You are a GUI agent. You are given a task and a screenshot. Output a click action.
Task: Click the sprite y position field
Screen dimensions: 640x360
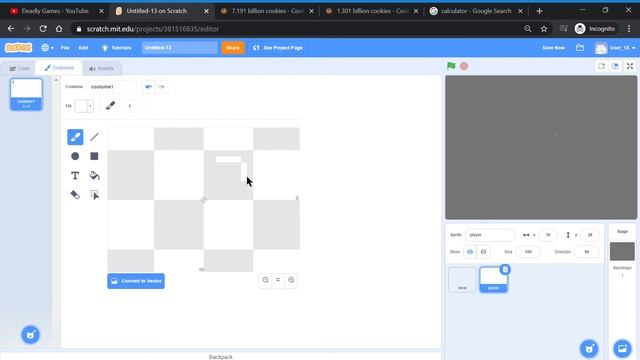[x=589, y=235]
